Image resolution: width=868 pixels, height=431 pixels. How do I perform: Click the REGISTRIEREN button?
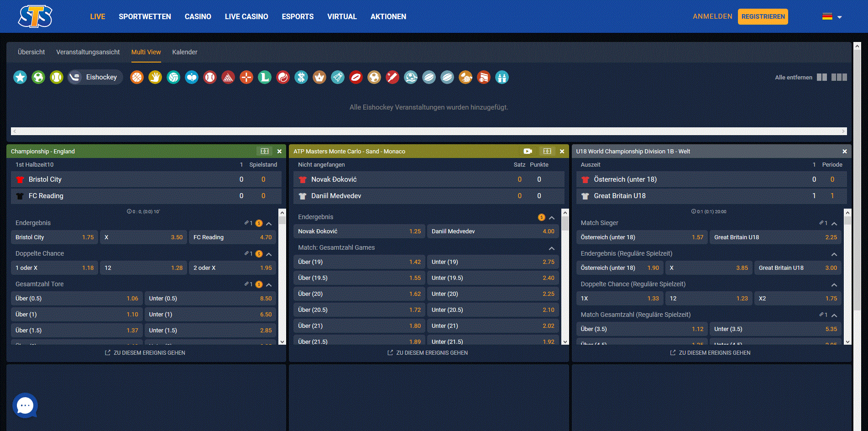(763, 16)
